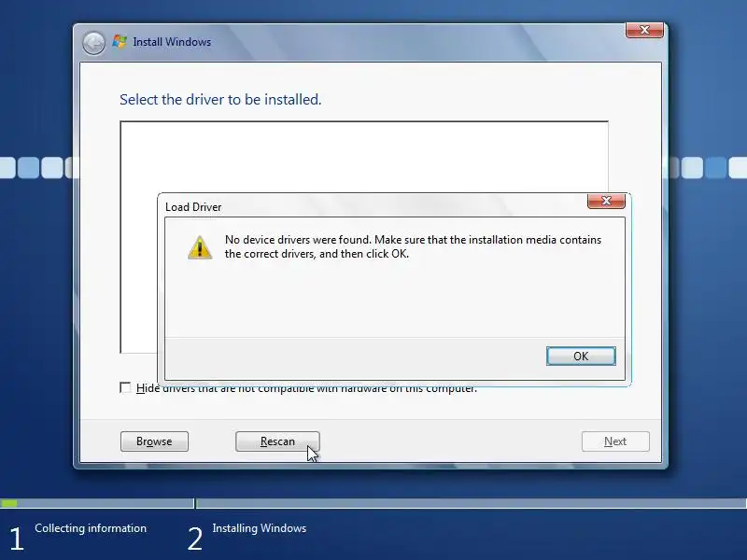
Task: Click the Rescan button
Action: 277,441
